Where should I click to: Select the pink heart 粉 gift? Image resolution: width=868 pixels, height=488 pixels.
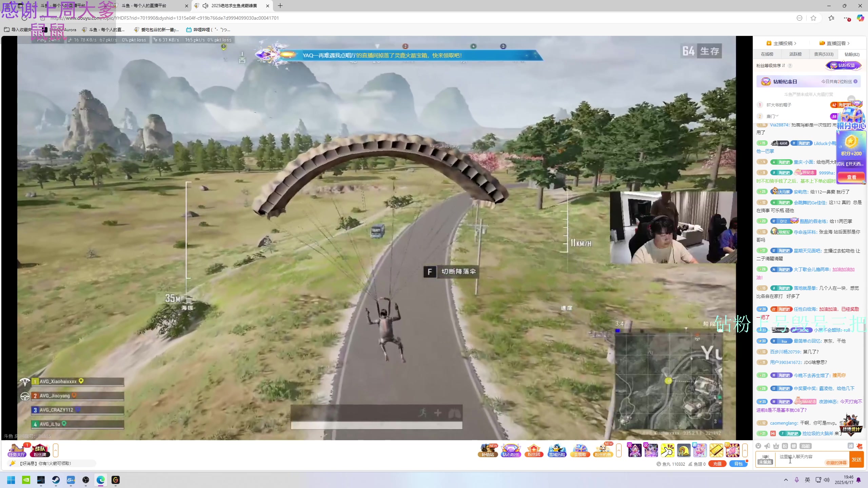pyautogui.click(x=732, y=450)
